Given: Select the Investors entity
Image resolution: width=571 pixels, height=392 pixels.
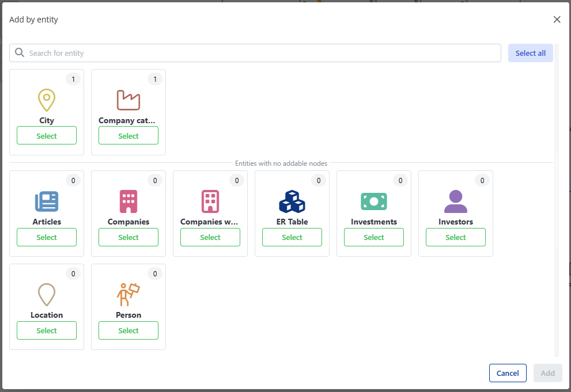Looking at the screenshot, I should tap(456, 237).
